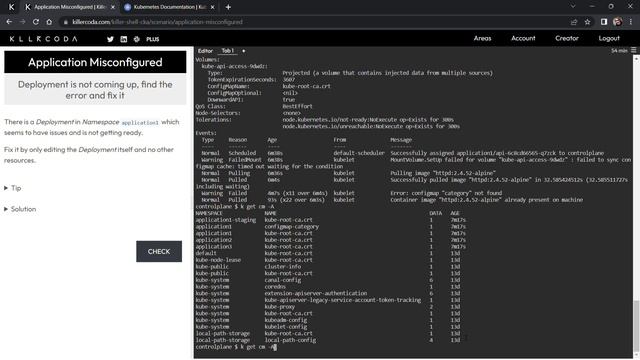Select the application1-staging namespace text
Image resolution: width=640 pixels, height=360 pixels.
pyautogui.click(x=226, y=220)
